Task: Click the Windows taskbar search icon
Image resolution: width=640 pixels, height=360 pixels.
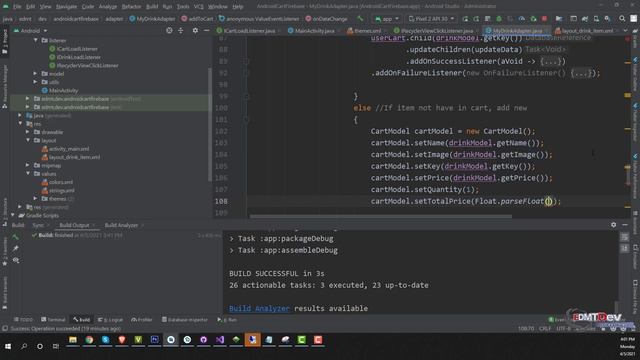Action: coord(24,346)
